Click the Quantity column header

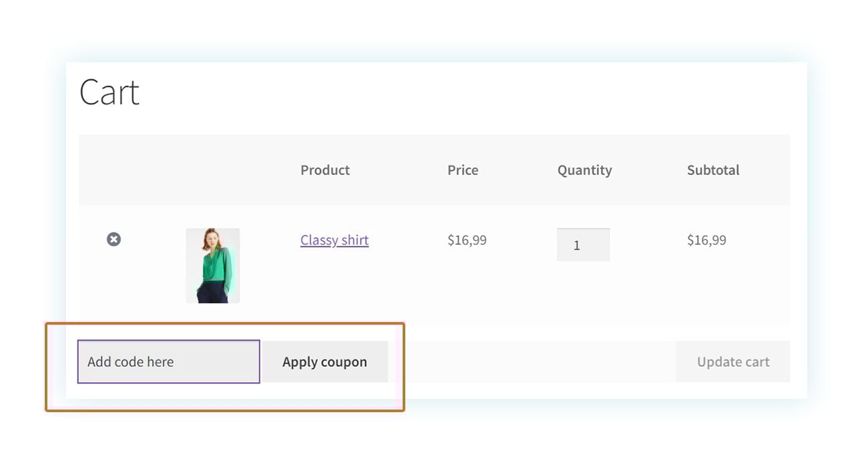click(584, 170)
